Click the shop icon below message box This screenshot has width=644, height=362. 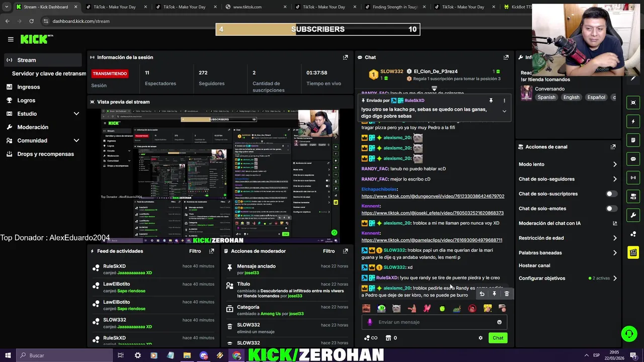pos(388,338)
